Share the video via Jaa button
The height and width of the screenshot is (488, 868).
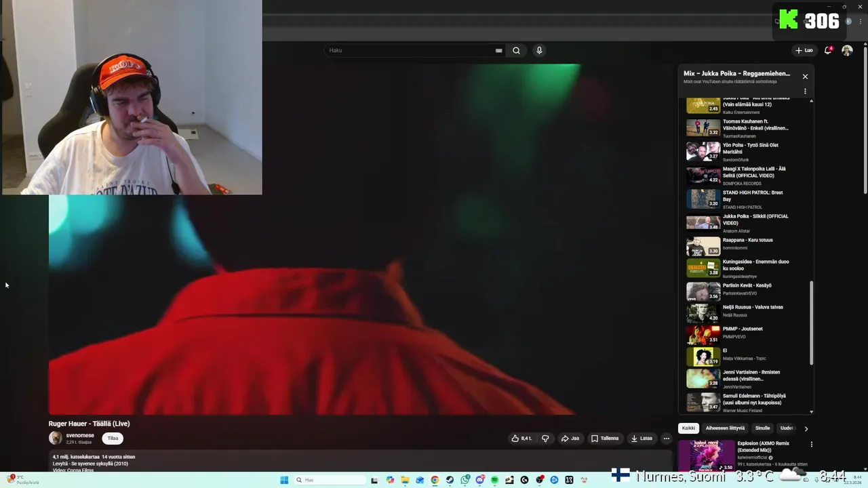(570, 439)
